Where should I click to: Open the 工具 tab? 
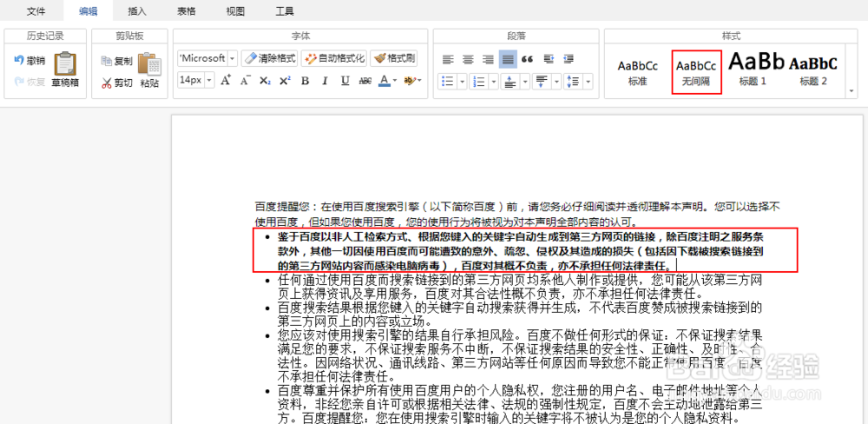pos(285,11)
